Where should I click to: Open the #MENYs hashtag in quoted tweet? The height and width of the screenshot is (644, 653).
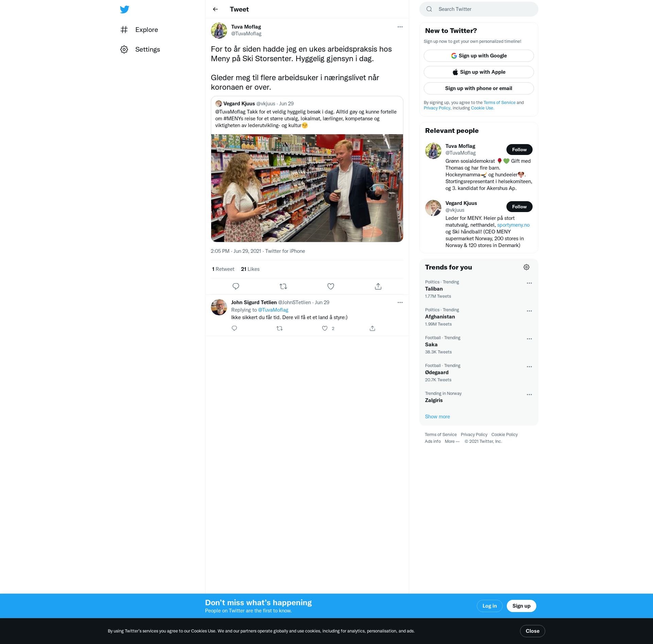(233, 119)
